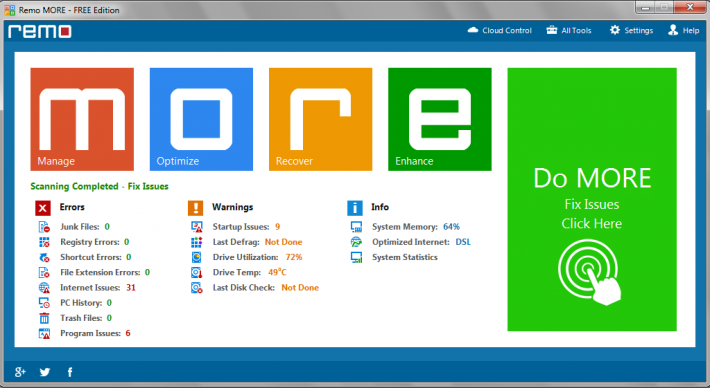
Task: Click the tap hand icon in Do MORE
Action: click(590, 273)
